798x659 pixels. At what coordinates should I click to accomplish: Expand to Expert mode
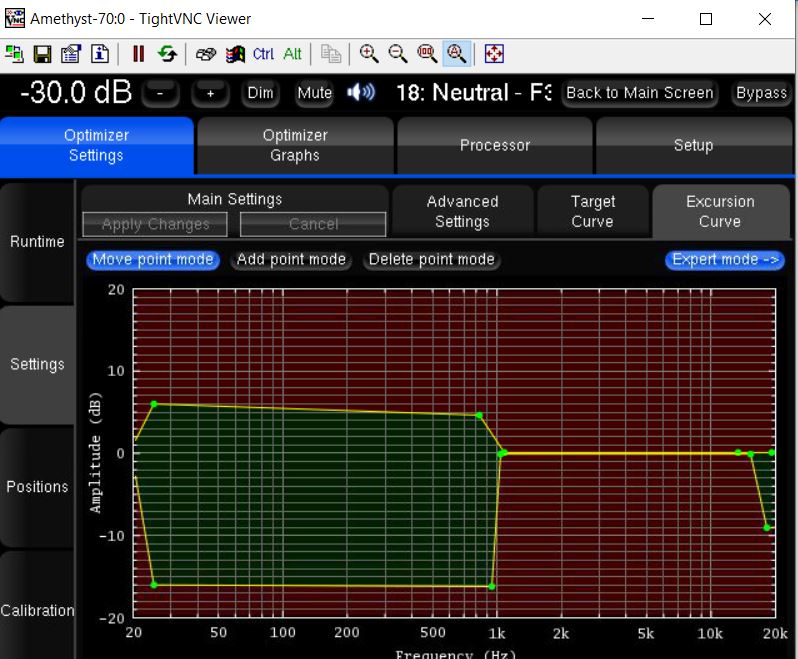(x=725, y=260)
